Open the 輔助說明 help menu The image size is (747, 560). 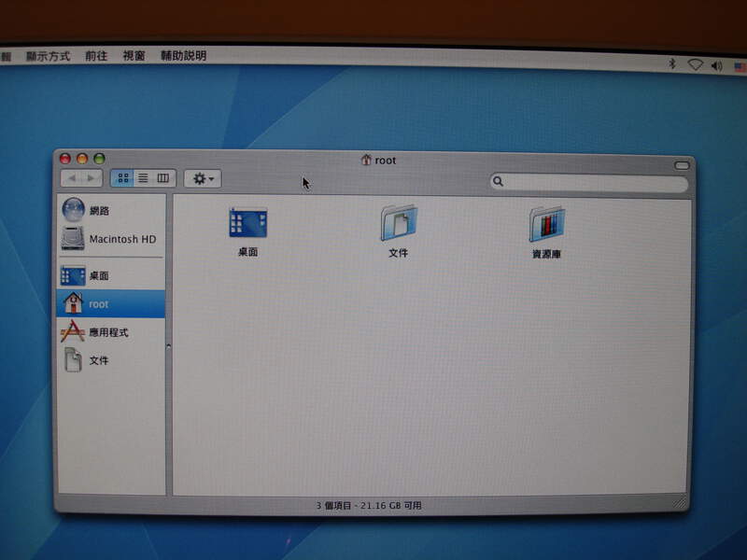[183, 56]
